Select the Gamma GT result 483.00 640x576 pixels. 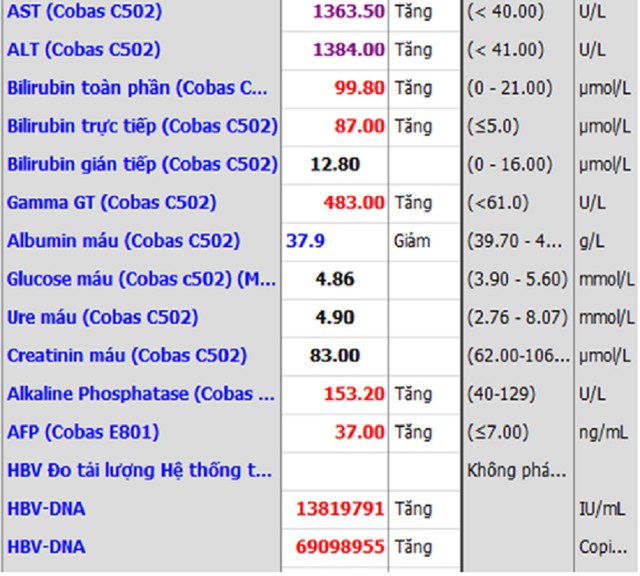(354, 203)
